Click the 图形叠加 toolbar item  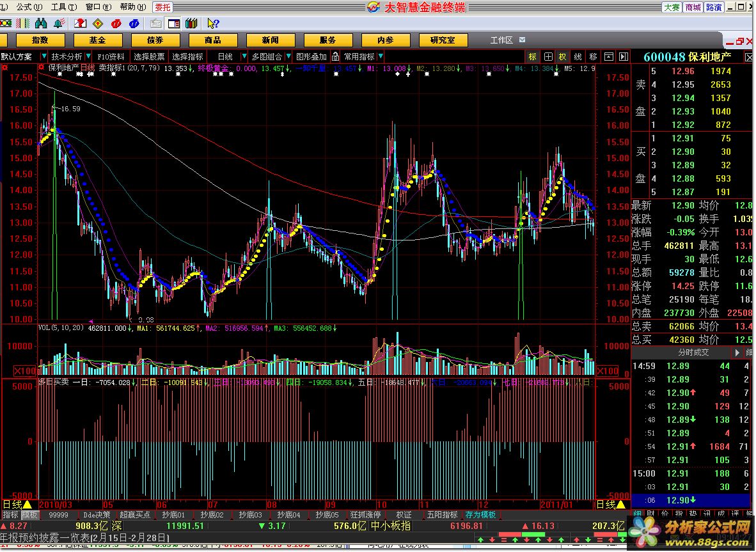tap(311, 57)
